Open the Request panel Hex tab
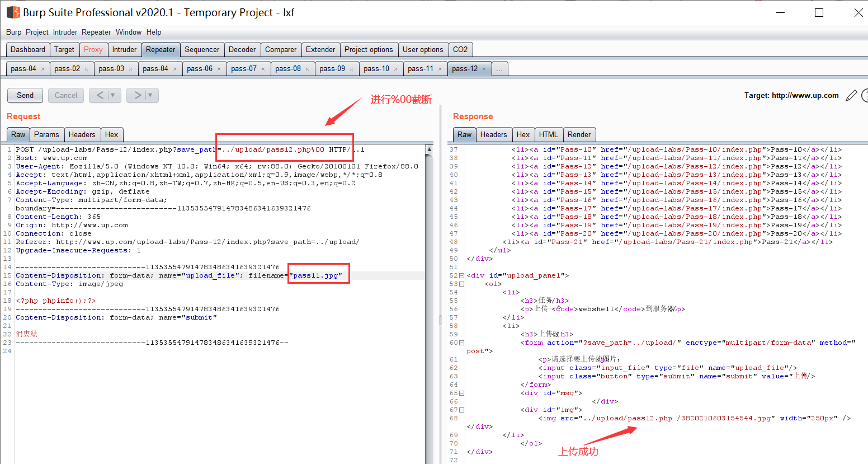Screen dimensions: 868x464 pos(112,134)
